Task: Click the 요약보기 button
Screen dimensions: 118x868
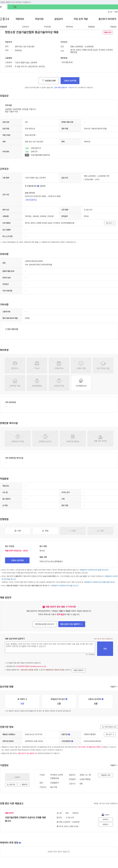Action: click(x=106, y=819)
